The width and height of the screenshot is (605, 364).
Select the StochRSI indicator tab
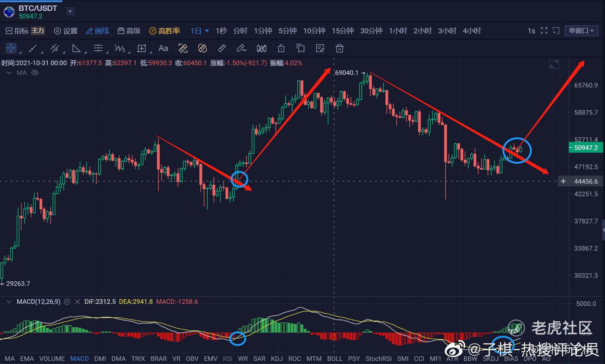378,359
